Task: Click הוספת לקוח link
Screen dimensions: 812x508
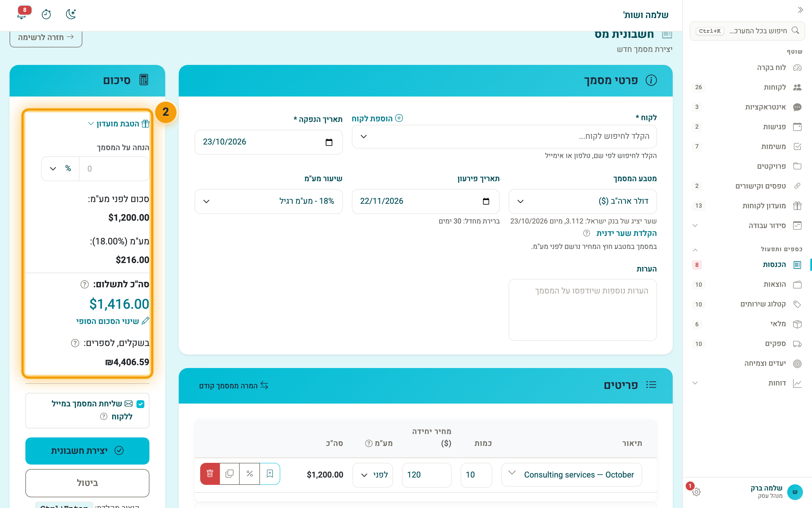Action: (x=378, y=118)
